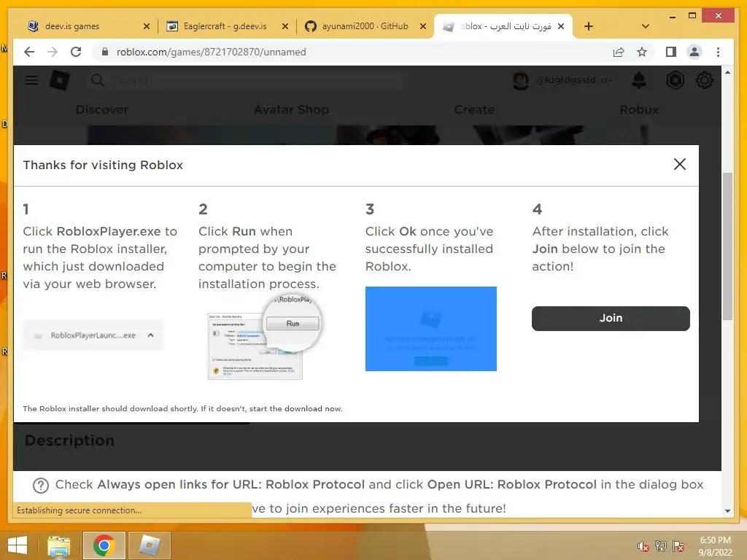
Task: Open Roblox notifications bell
Action: coord(639,80)
